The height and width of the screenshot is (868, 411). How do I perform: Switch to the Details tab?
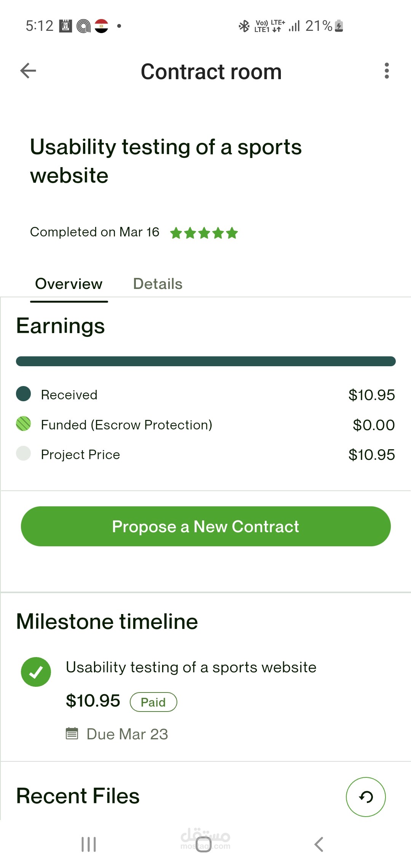[x=158, y=284]
